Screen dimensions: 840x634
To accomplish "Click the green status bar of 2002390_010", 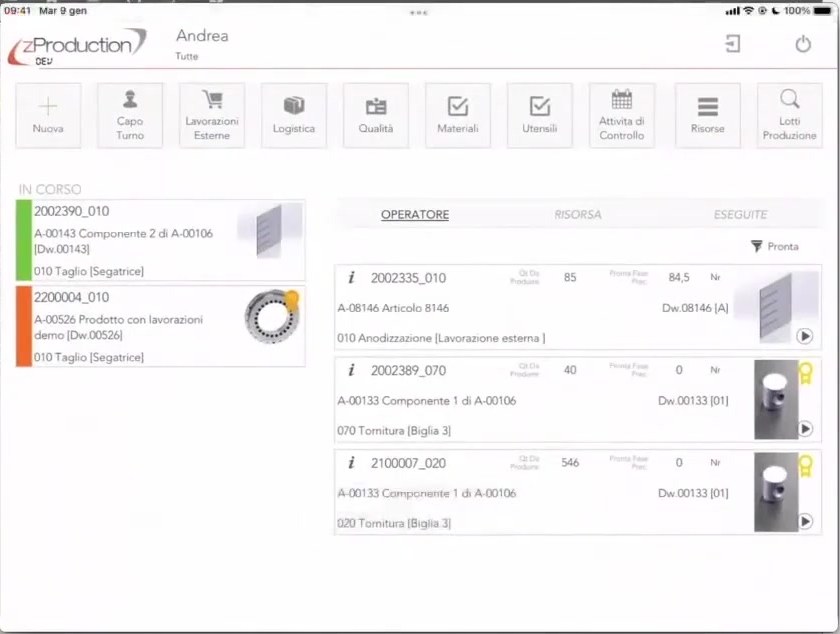I will 24,241.
